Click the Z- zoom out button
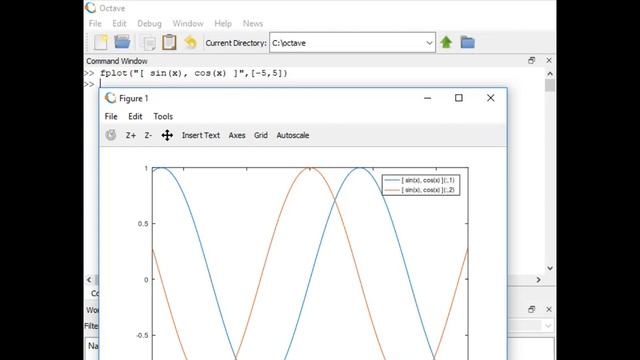Viewport: 640px width, 360px height. tap(148, 136)
